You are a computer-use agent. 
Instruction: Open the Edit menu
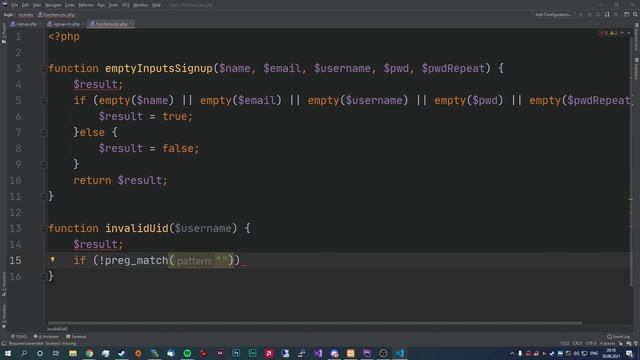coord(25,5)
